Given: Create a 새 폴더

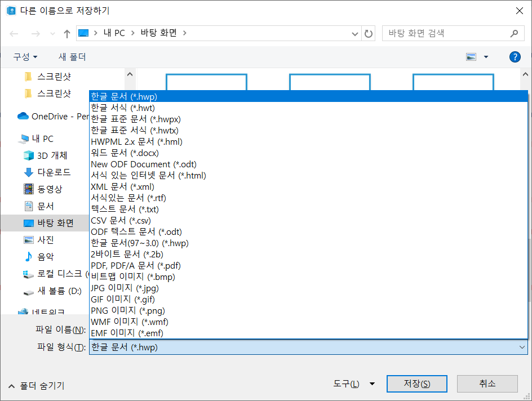Looking at the screenshot, I should [x=72, y=57].
